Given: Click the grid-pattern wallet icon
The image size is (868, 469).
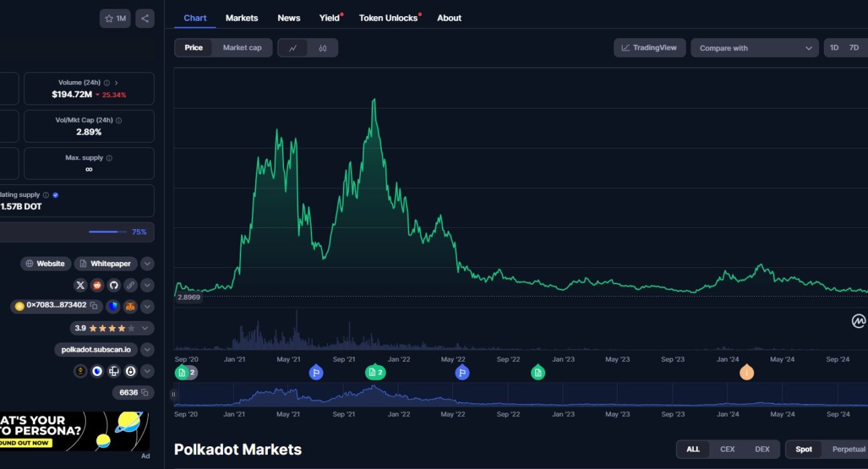Looking at the screenshot, I should pos(114,371).
